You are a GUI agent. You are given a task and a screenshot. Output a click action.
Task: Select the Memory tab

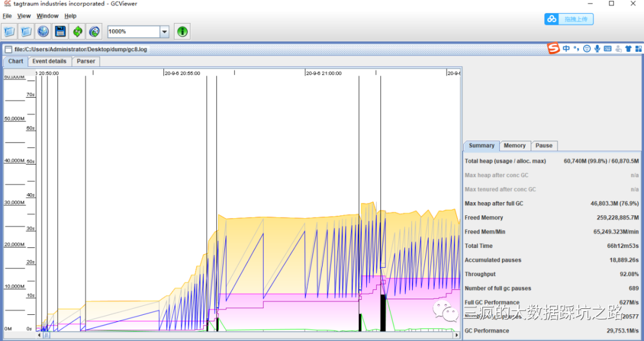[515, 145]
